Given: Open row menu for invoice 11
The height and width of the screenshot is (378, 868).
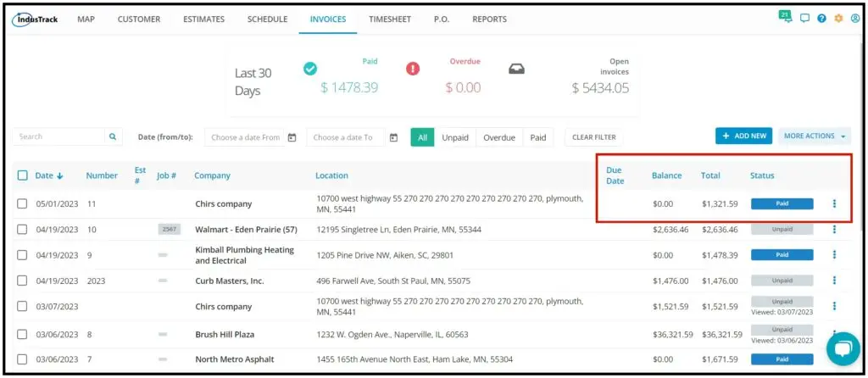Looking at the screenshot, I should pos(834,203).
